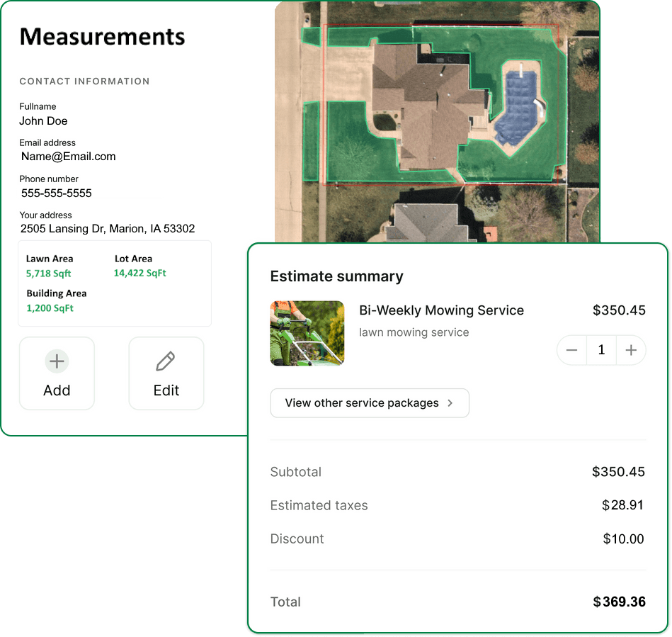The width and height of the screenshot is (672, 637).
Task: Decrease quantity with the minus button
Action: pyautogui.click(x=572, y=350)
